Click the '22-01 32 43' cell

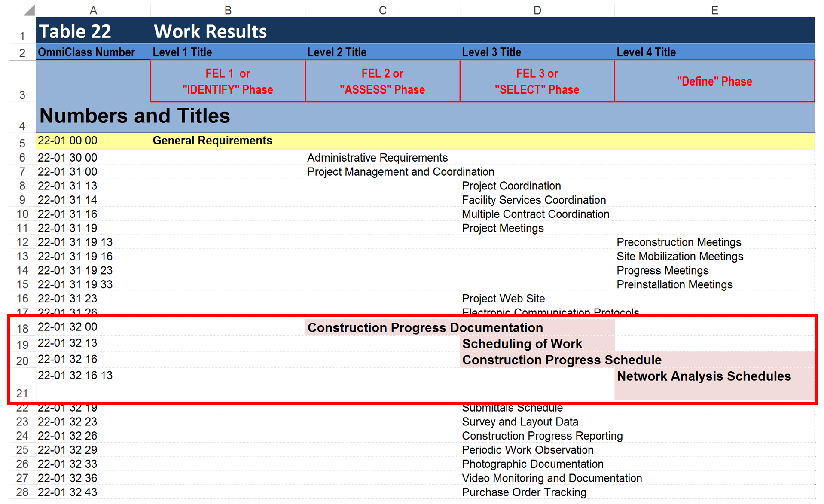click(93, 492)
